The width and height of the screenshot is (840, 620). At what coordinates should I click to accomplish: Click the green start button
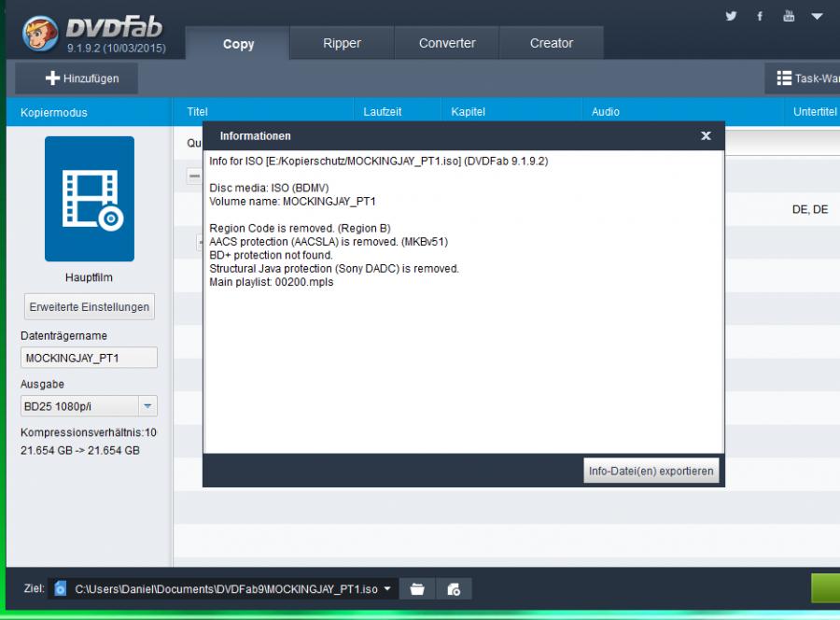click(826, 588)
